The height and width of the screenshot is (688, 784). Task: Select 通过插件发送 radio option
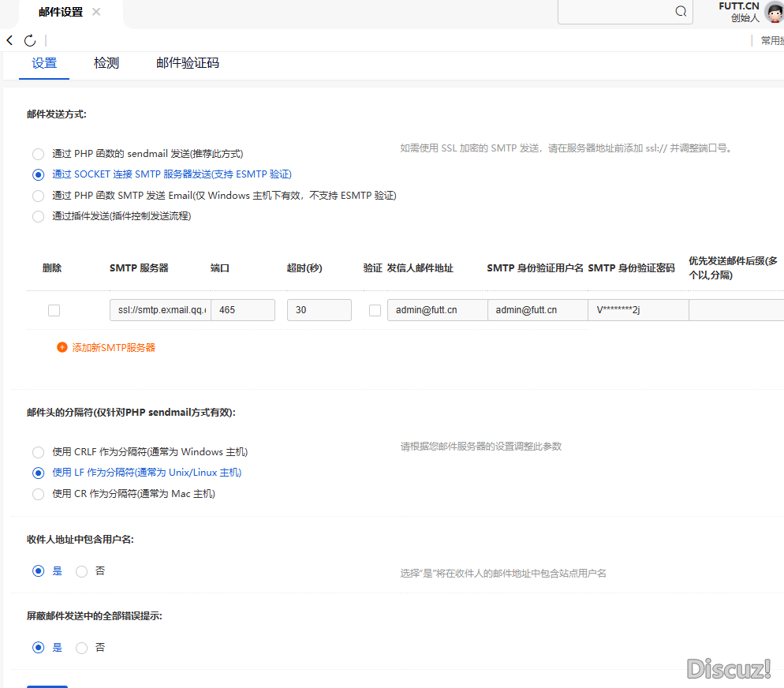point(38,216)
